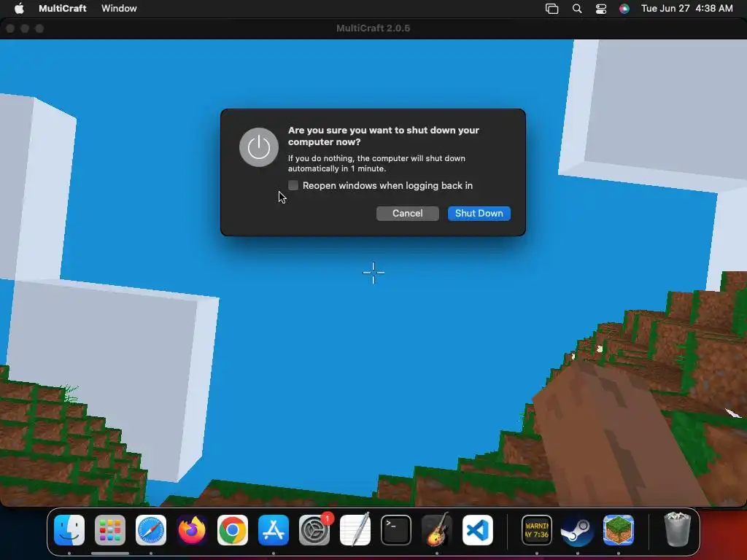Image resolution: width=747 pixels, height=560 pixels.
Task: Open Google Chrome in the Dock
Action: tap(233, 530)
